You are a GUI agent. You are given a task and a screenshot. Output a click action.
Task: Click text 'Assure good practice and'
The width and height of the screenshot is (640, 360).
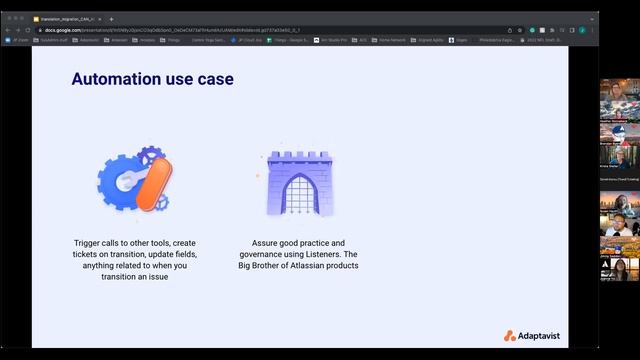coord(298,243)
